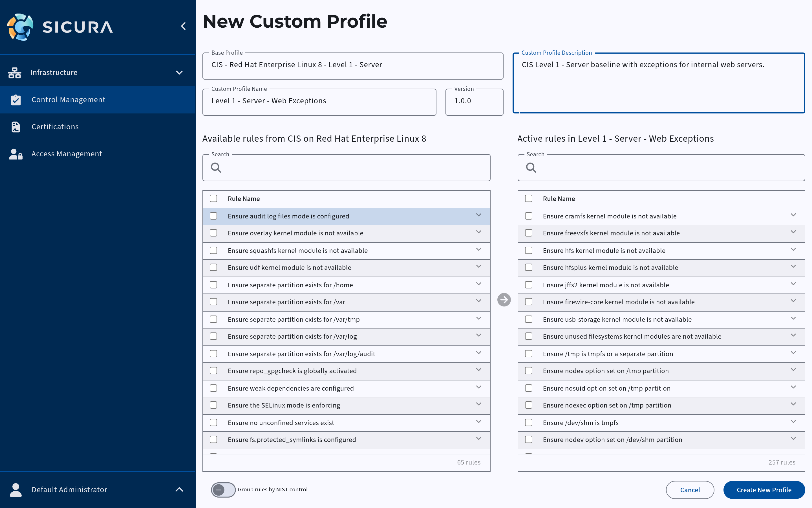Edit the Custom Profile Name field
Image resolution: width=812 pixels, height=508 pixels.
tap(319, 102)
